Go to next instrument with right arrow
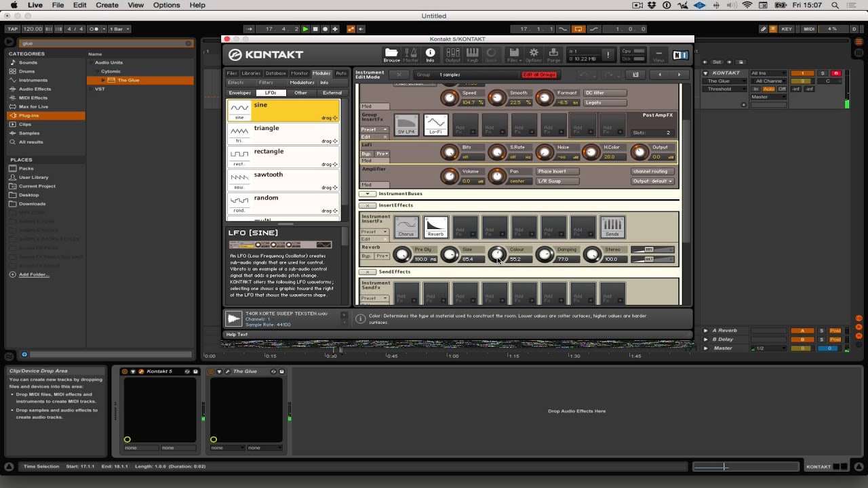This screenshot has height=488, width=868. 679,75
